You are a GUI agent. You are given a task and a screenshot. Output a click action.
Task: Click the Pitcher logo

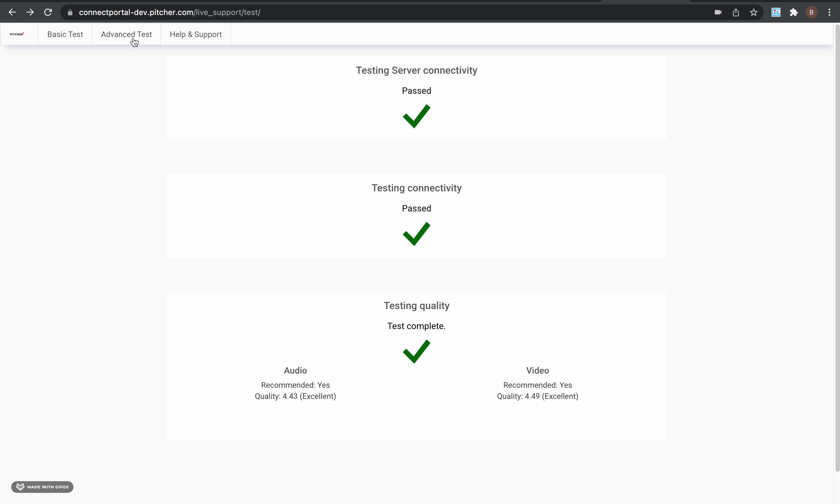point(17,34)
